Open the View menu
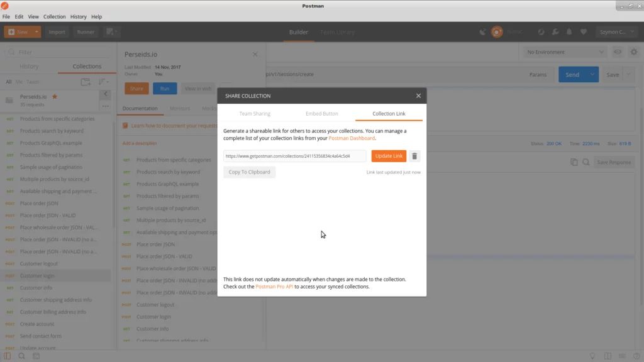644x362 pixels. [33, 17]
